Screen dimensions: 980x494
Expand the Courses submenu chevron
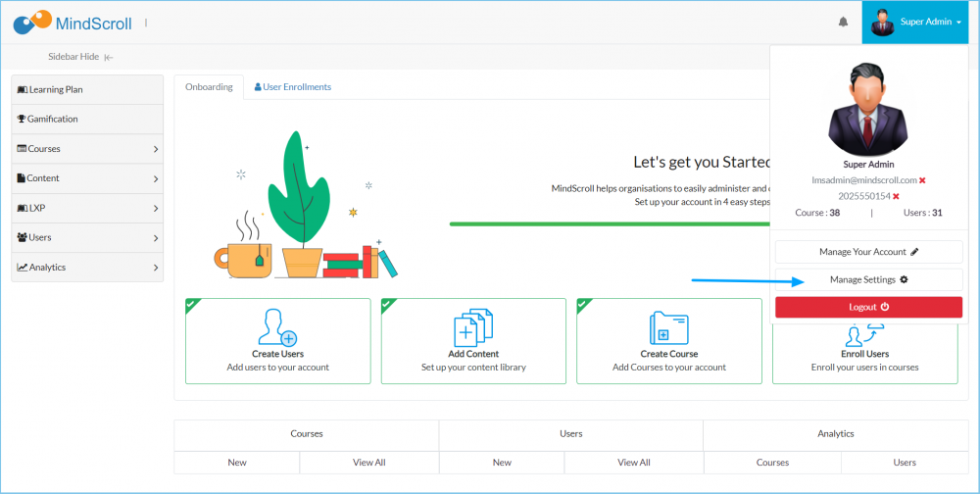(x=156, y=149)
